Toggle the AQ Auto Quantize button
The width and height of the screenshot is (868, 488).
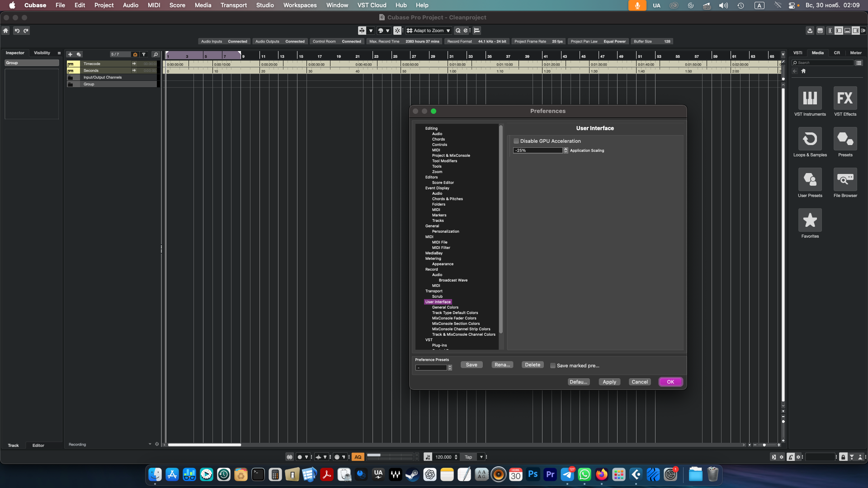(x=358, y=457)
